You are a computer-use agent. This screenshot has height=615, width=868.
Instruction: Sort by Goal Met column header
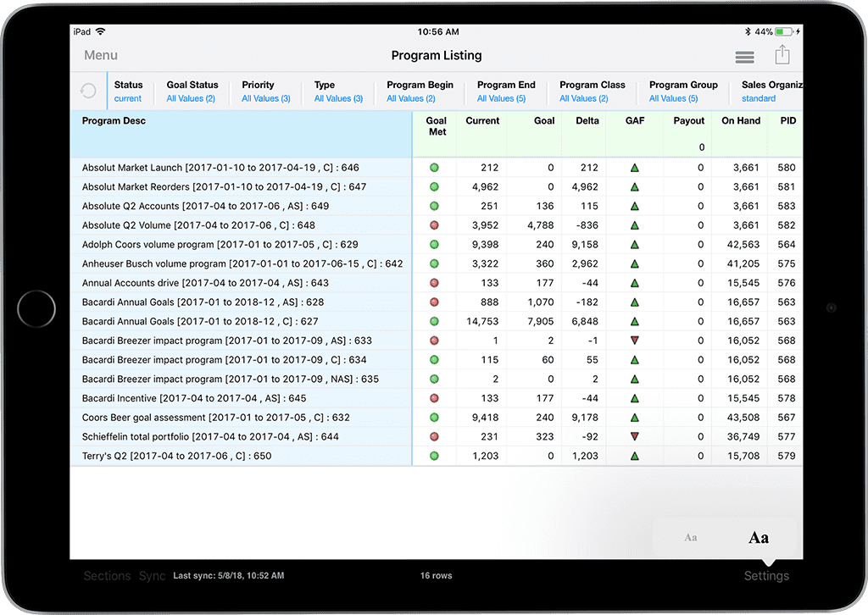click(437, 126)
